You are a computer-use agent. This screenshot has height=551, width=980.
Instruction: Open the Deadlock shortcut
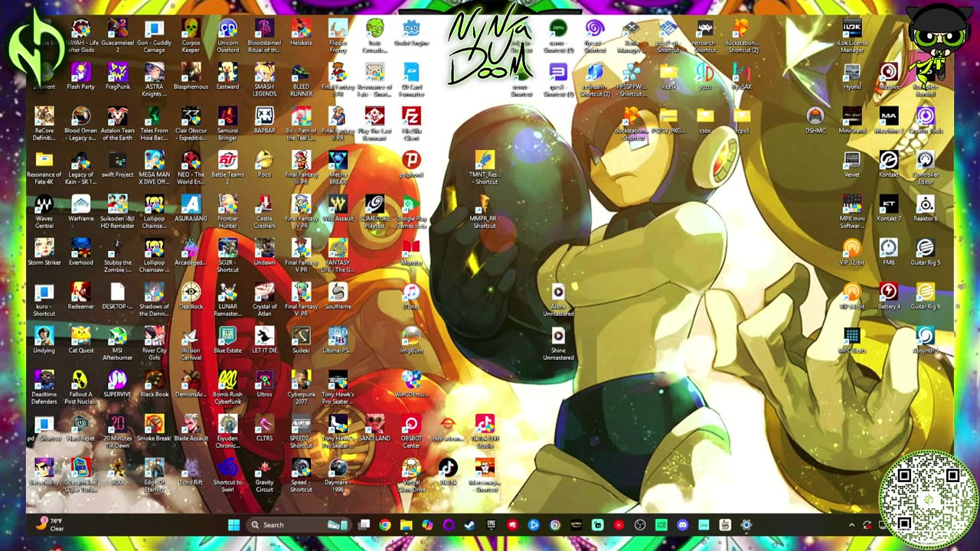tap(191, 297)
